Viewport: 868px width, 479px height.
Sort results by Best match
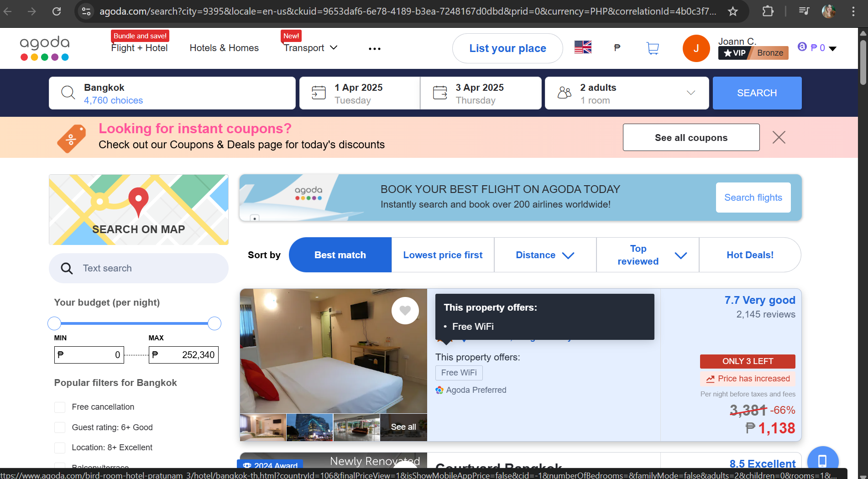click(340, 255)
